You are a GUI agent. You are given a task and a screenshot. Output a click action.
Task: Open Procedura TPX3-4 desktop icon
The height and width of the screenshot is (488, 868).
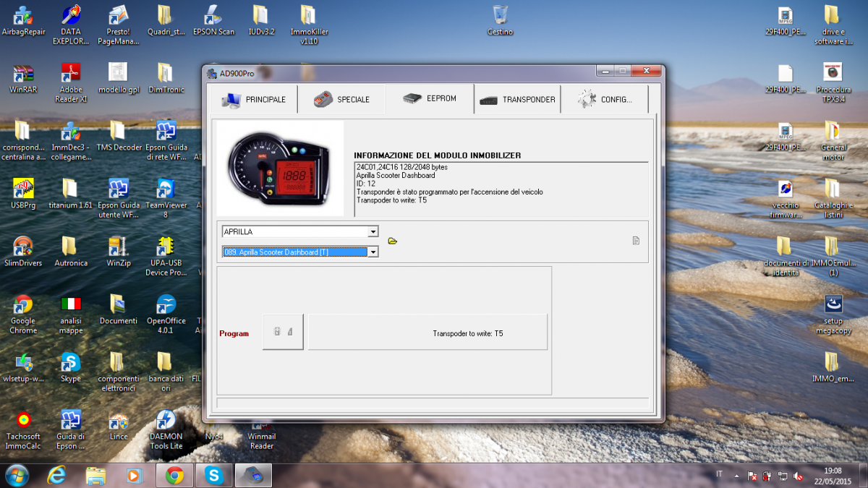click(833, 82)
